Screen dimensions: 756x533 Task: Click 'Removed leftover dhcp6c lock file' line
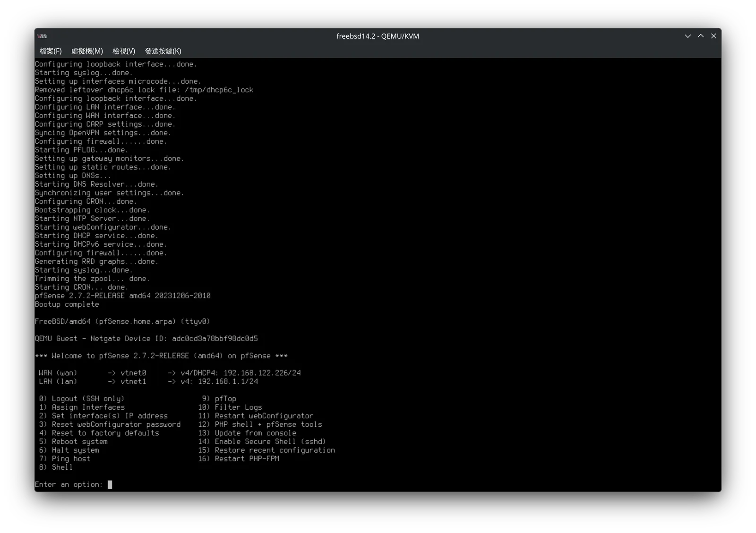[x=144, y=90]
